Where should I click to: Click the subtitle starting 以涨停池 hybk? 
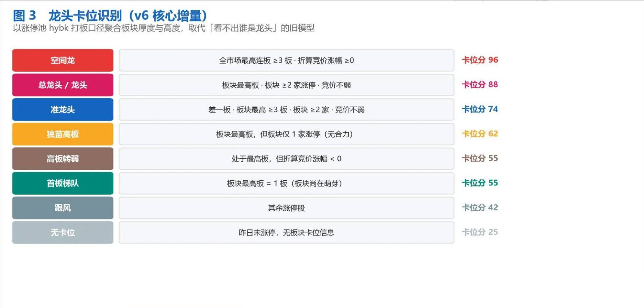coord(163,28)
